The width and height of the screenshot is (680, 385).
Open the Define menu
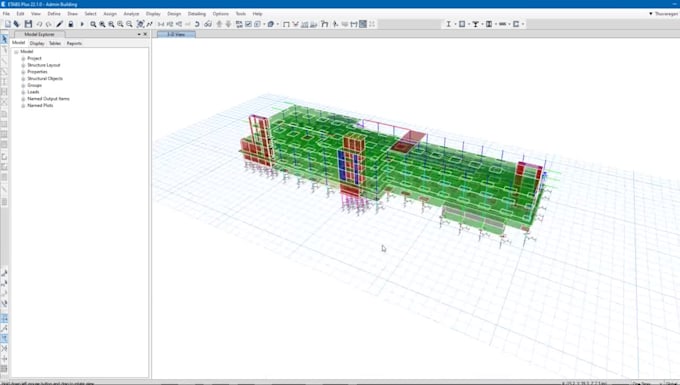click(x=54, y=14)
